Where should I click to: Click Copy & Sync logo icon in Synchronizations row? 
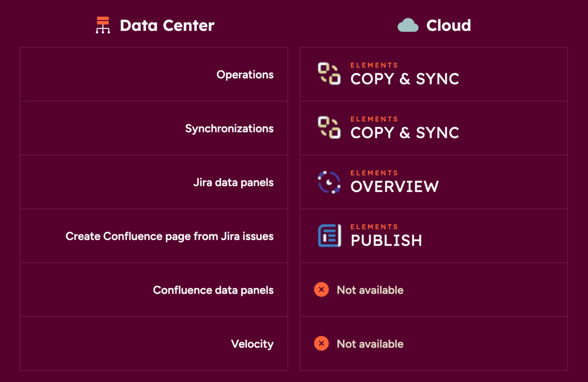click(329, 128)
